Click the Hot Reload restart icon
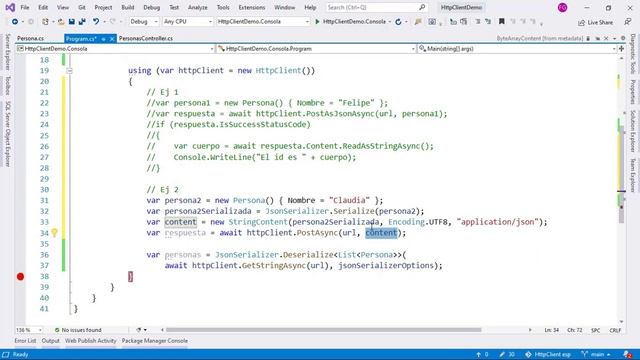640x360 pixels. [x=398, y=22]
